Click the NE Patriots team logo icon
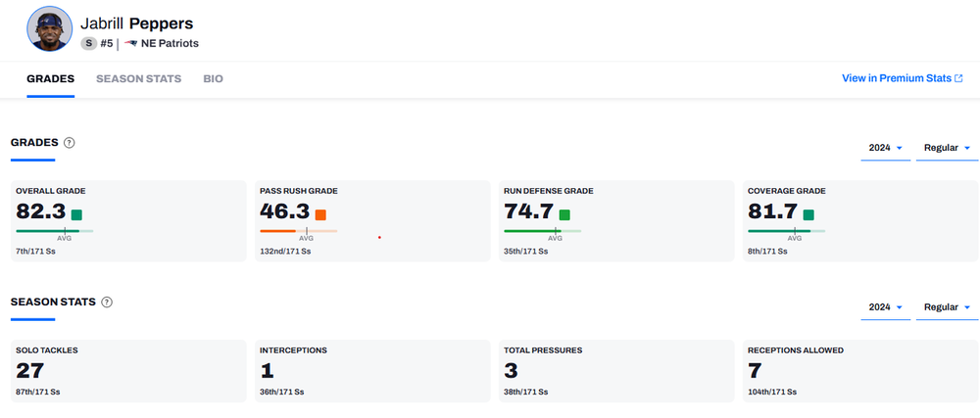 coord(130,43)
